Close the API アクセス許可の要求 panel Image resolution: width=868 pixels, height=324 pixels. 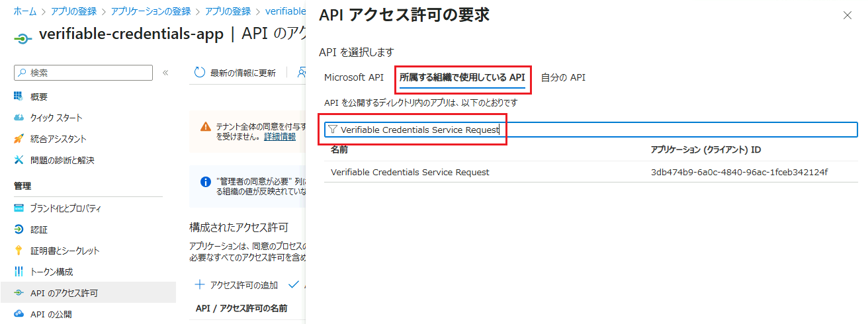click(847, 15)
